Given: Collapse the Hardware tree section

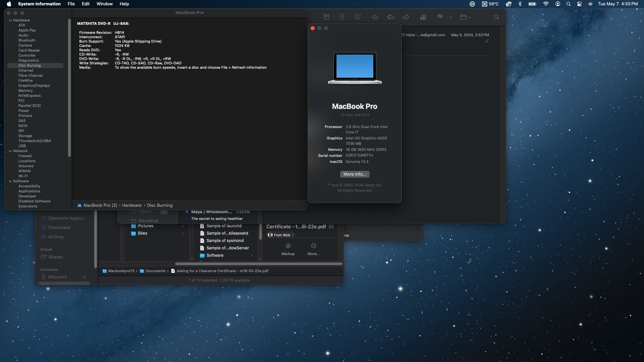Looking at the screenshot, I should tap(10, 20).
